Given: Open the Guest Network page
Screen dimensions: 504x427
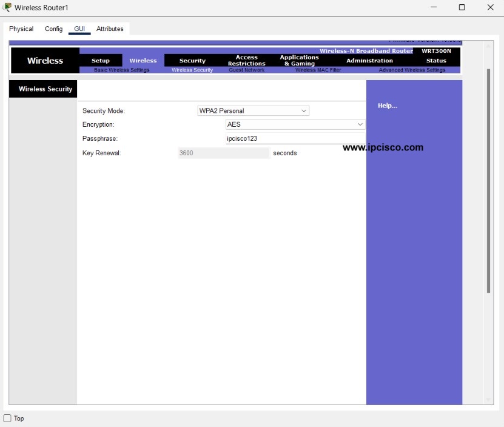Looking at the screenshot, I should [246, 70].
